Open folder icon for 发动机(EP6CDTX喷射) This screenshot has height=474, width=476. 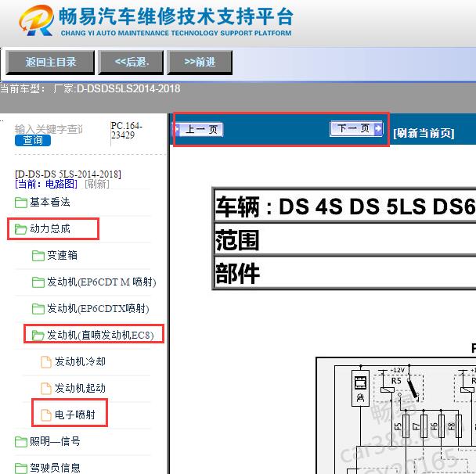coord(38,309)
